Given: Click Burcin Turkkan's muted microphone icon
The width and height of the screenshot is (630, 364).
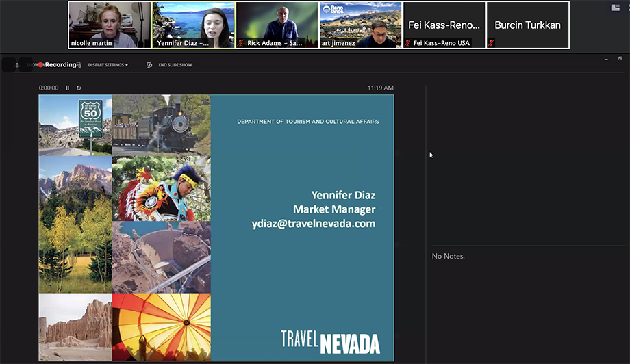Looking at the screenshot, I should click(491, 42).
